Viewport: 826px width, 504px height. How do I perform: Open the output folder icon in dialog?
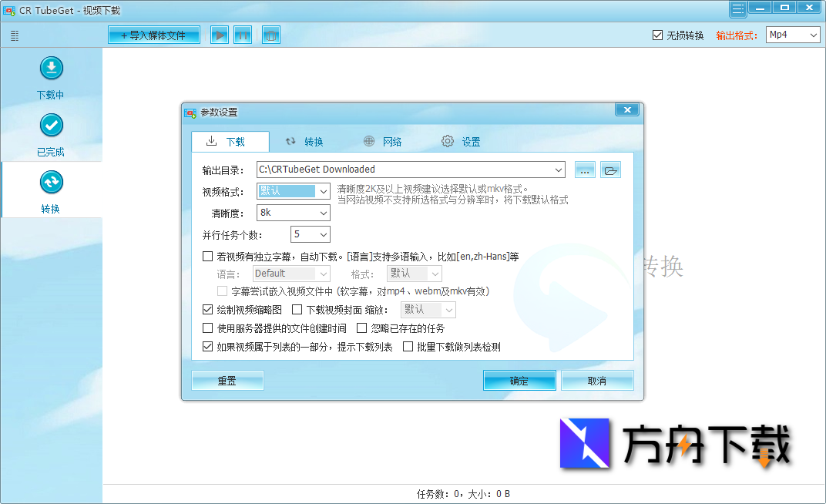[610, 169]
